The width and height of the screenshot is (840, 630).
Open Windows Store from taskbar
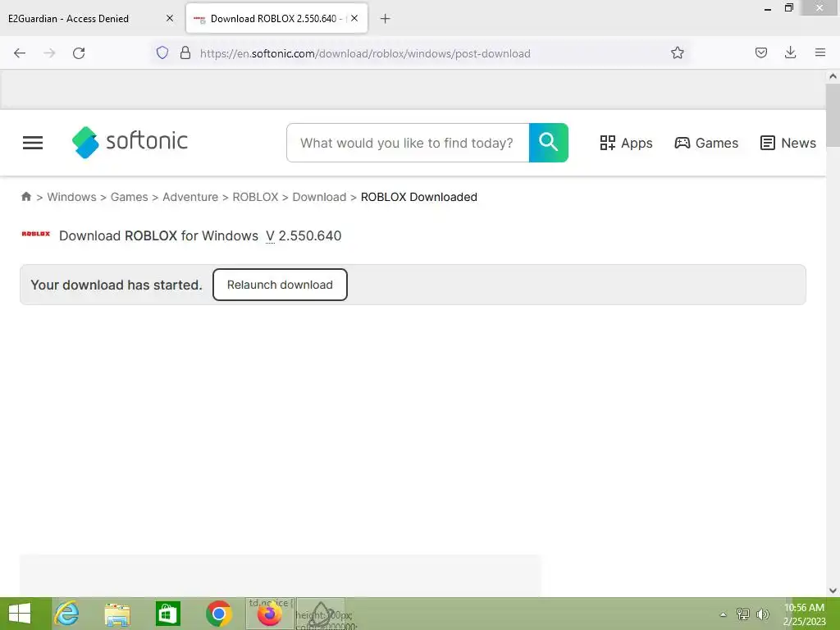(167, 614)
